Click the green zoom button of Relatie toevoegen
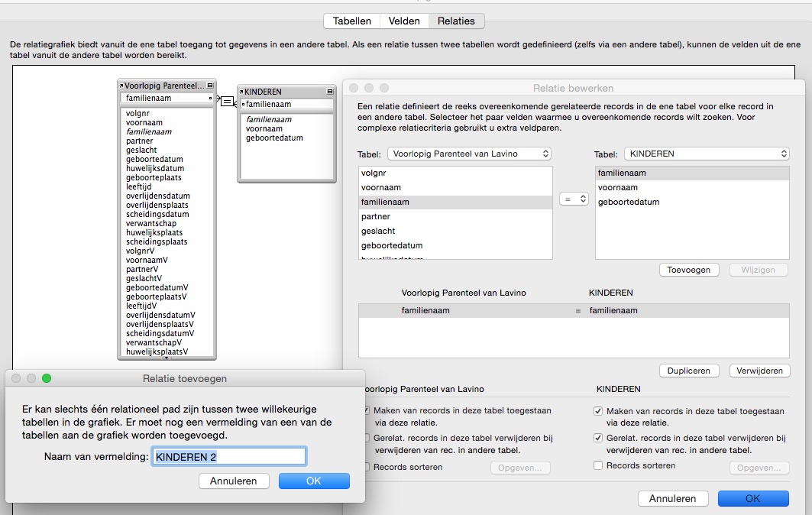 [47, 378]
